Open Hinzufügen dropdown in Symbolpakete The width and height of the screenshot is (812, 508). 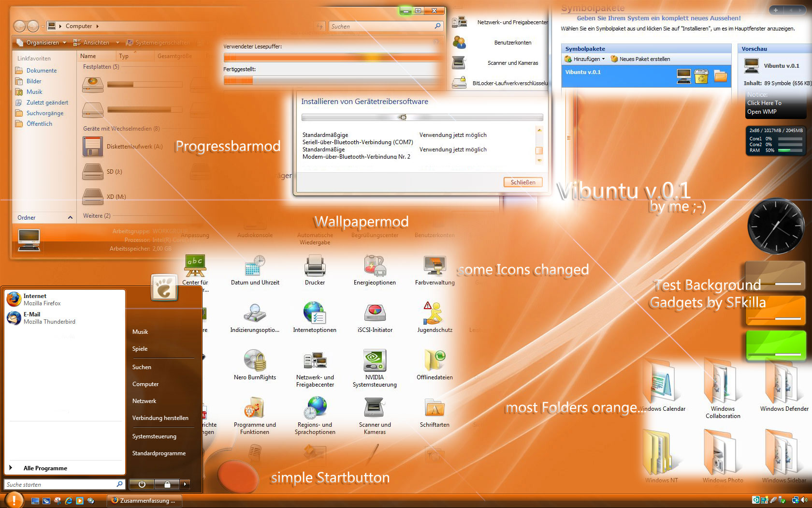point(584,59)
